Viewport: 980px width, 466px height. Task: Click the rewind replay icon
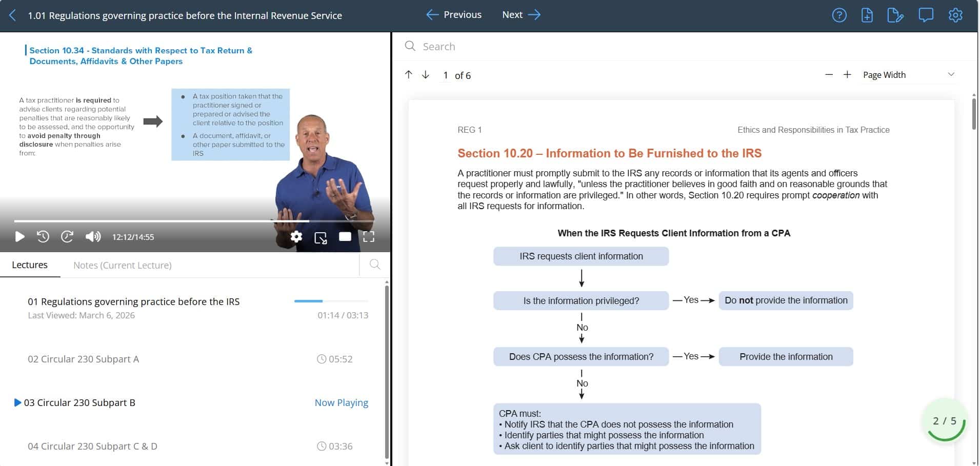point(43,236)
